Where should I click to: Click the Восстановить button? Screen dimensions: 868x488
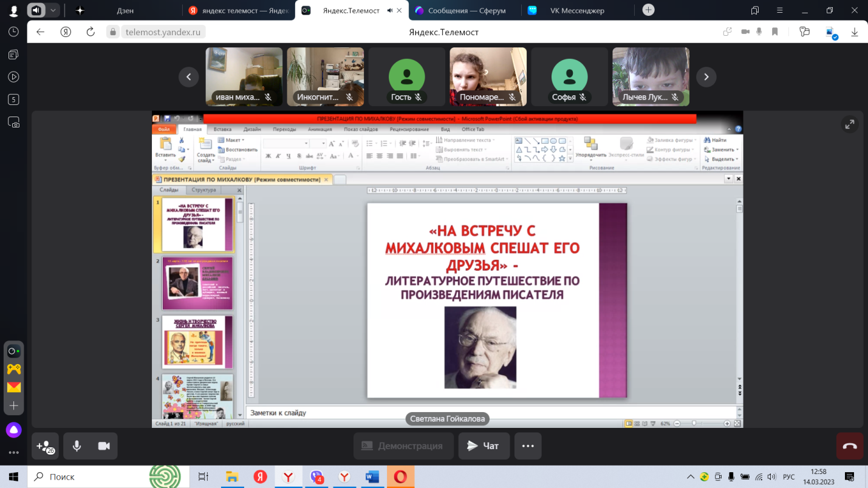(x=238, y=149)
